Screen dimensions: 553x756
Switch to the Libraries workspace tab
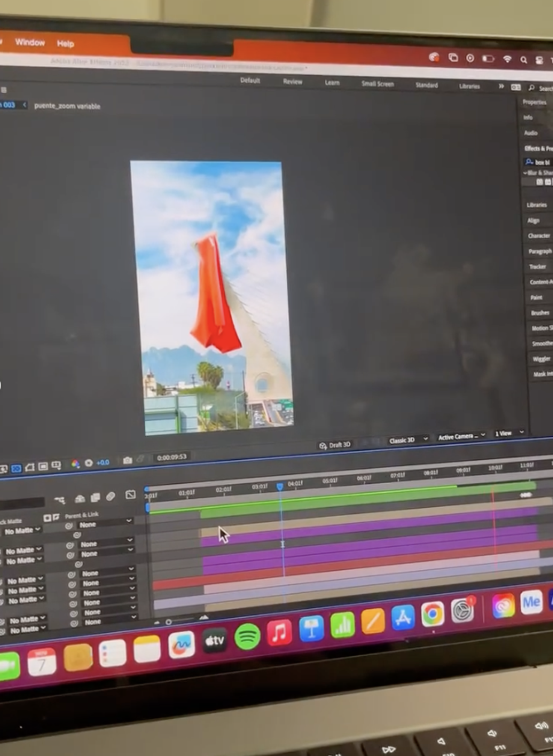(x=470, y=86)
